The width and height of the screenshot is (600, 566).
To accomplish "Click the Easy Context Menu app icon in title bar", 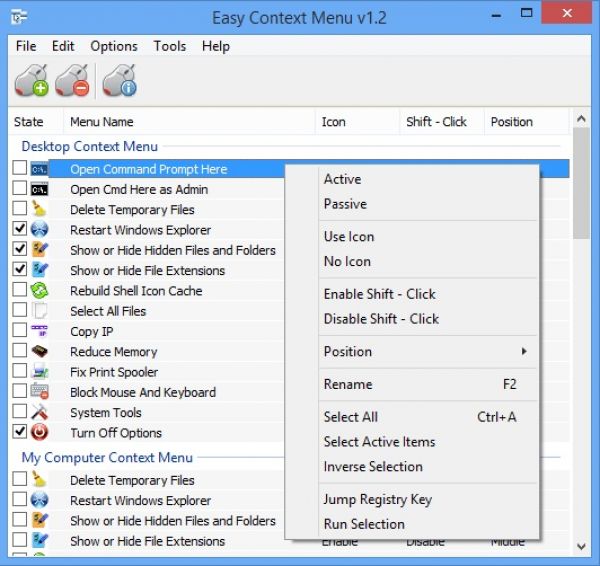I will tap(19, 17).
